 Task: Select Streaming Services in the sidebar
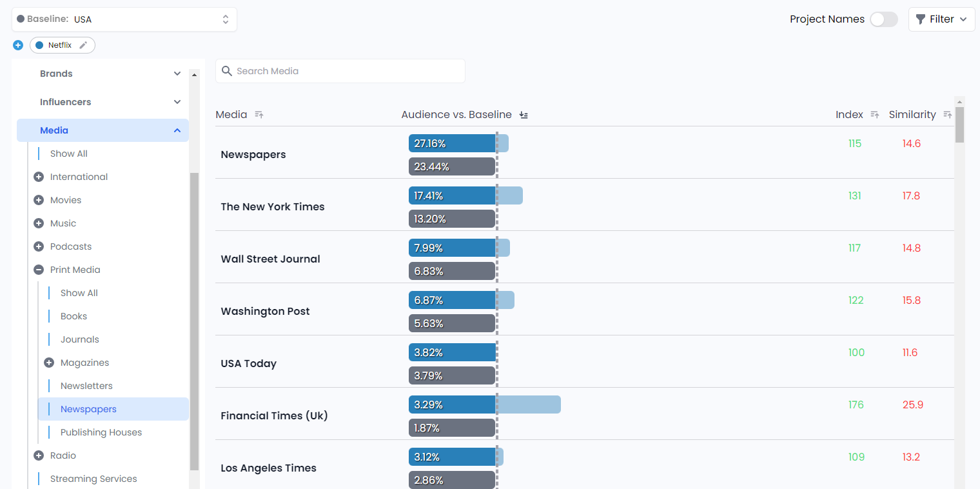(93, 479)
